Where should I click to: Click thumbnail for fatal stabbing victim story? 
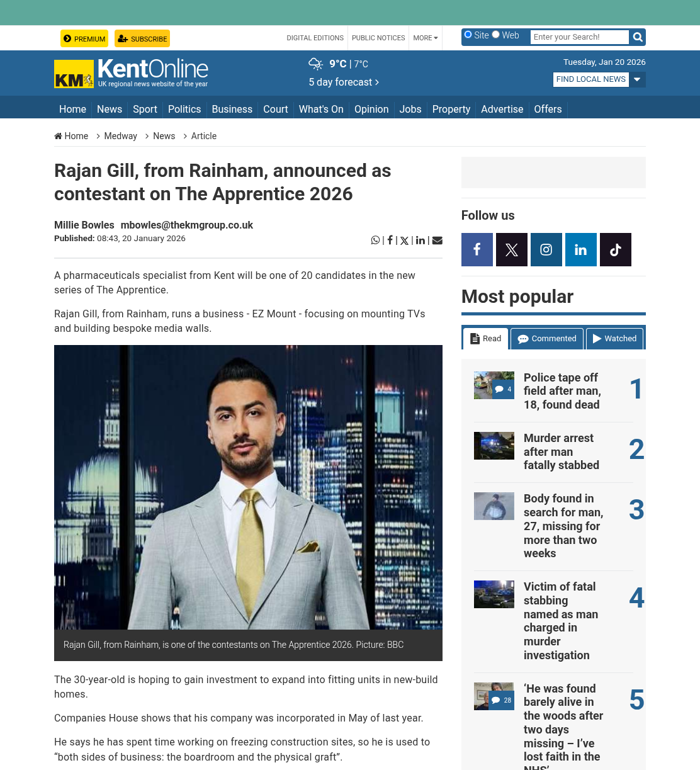[494, 594]
